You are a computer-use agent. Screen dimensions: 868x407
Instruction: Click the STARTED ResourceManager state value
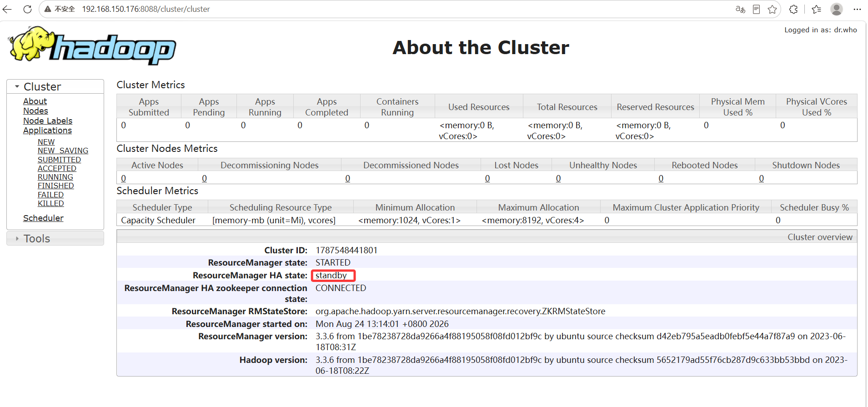(333, 262)
